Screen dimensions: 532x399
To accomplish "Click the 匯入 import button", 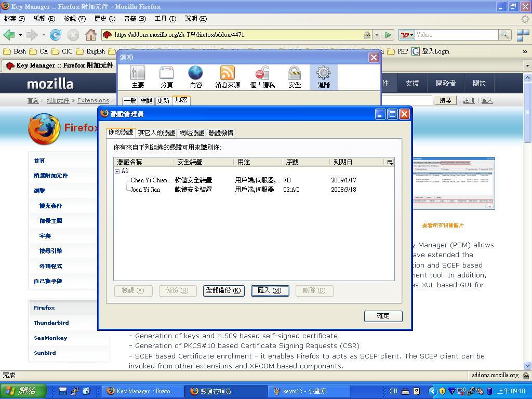I will pyautogui.click(x=270, y=291).
